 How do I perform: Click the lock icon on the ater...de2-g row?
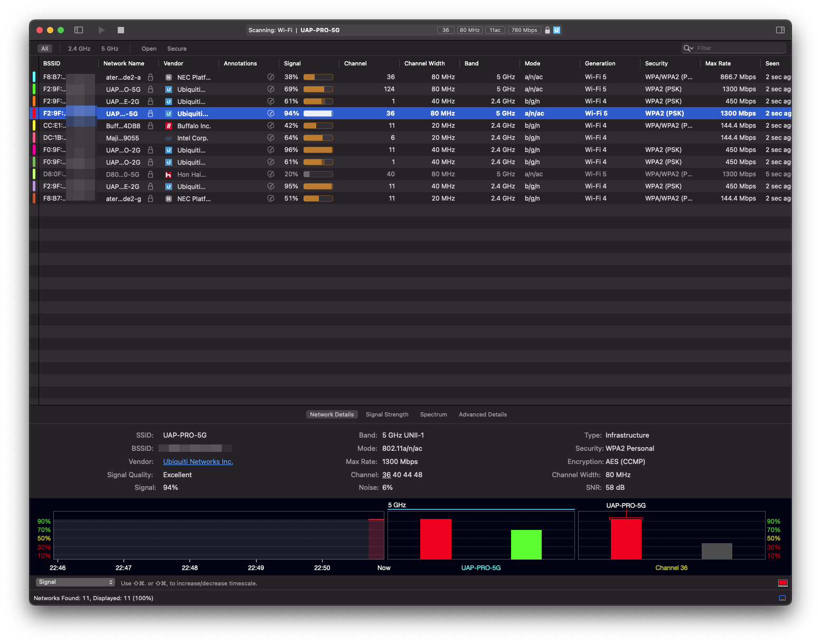pos(150,198)
